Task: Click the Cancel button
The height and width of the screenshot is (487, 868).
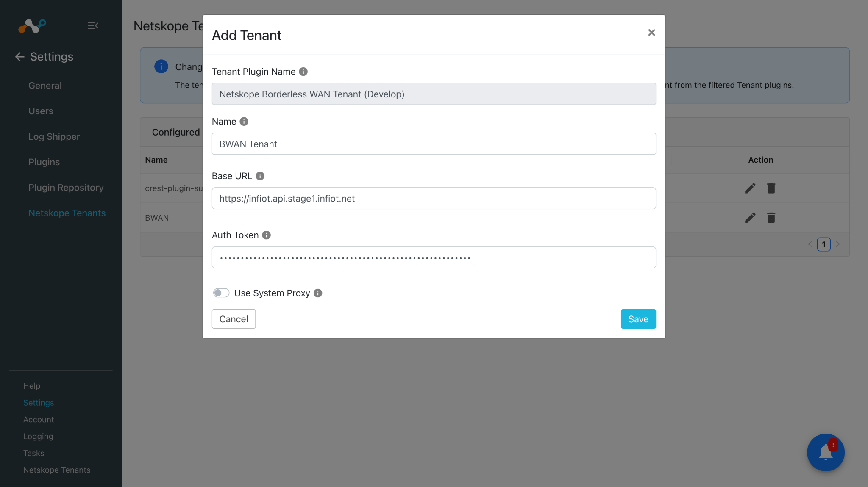Action: [x=234, y=319]
